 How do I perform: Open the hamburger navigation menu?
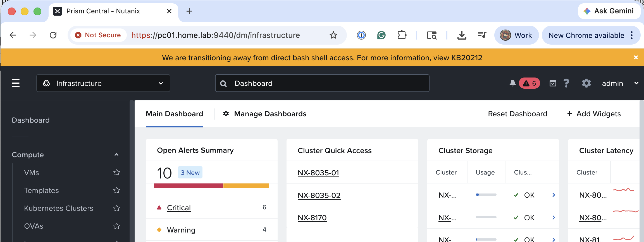[16, 83]
